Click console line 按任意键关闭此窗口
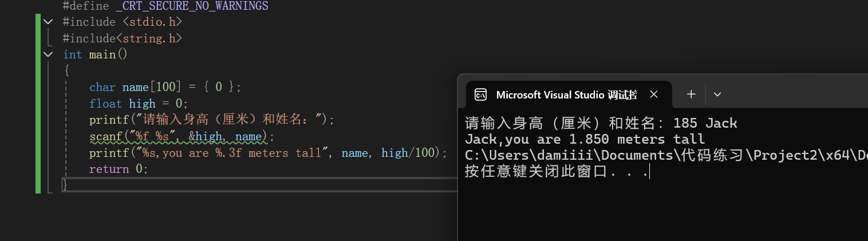Image resolution: width=868 pixels, height=241 pixels. pos(557,172)
